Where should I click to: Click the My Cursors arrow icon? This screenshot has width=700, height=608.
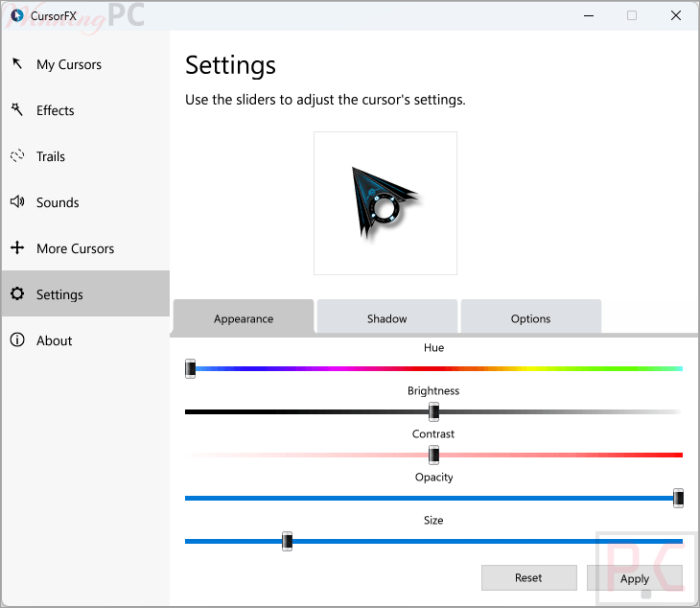[x=17, y=64]
